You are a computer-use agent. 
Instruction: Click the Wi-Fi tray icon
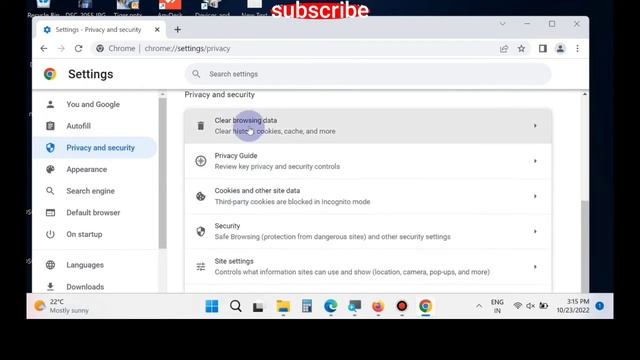tap(517, 306)
